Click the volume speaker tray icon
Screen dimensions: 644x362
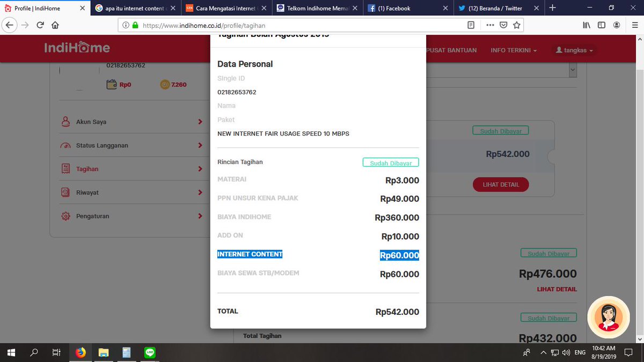[x=566, y=352]
